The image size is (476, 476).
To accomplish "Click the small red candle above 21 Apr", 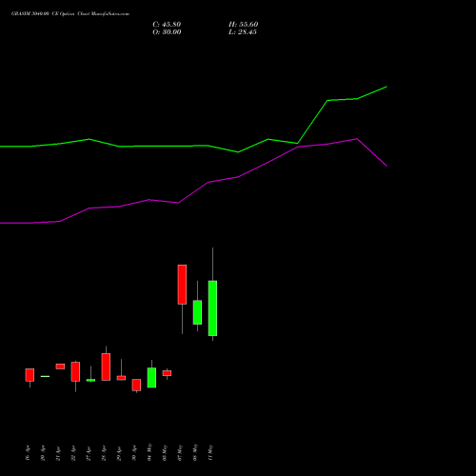I will click(60, 367).
